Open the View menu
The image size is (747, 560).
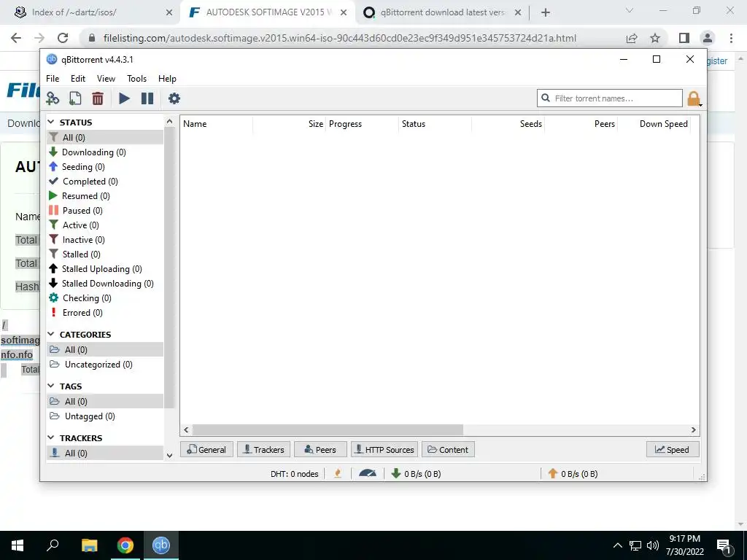(106, 79)
